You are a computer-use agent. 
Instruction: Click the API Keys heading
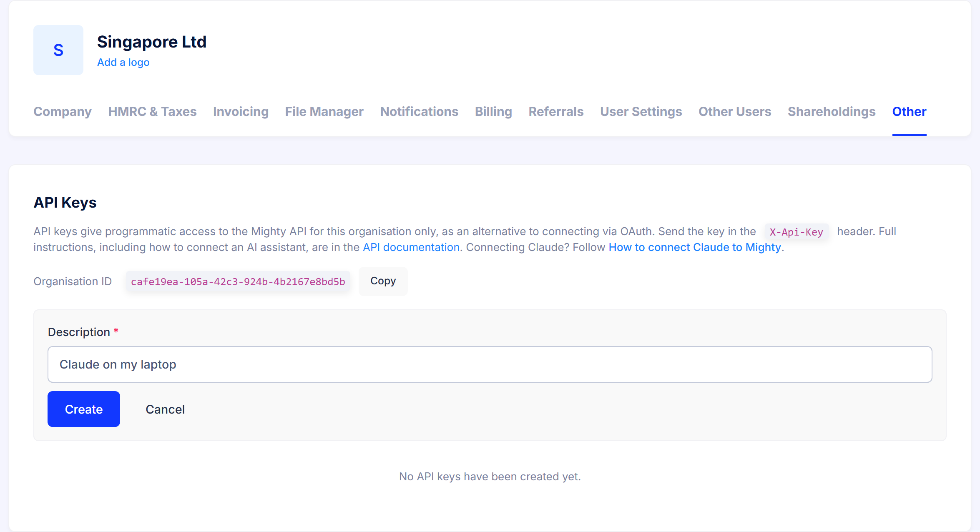(65, 202)
